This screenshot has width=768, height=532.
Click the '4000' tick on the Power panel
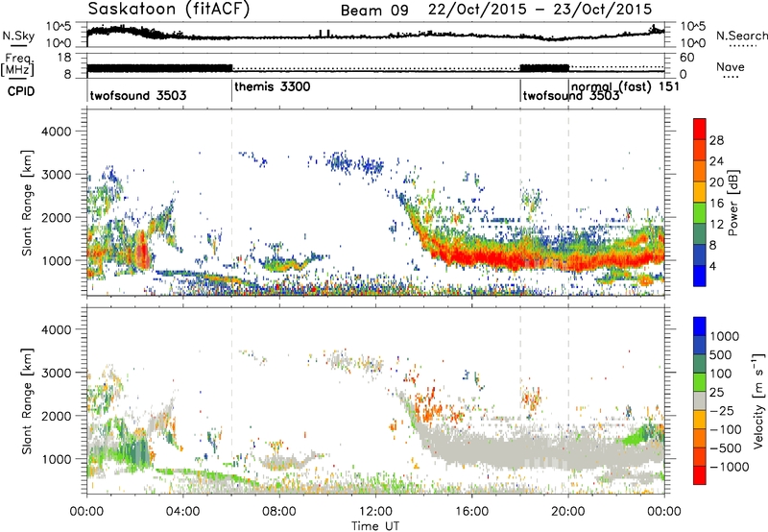pyautogui.click(x=56, y=132)
